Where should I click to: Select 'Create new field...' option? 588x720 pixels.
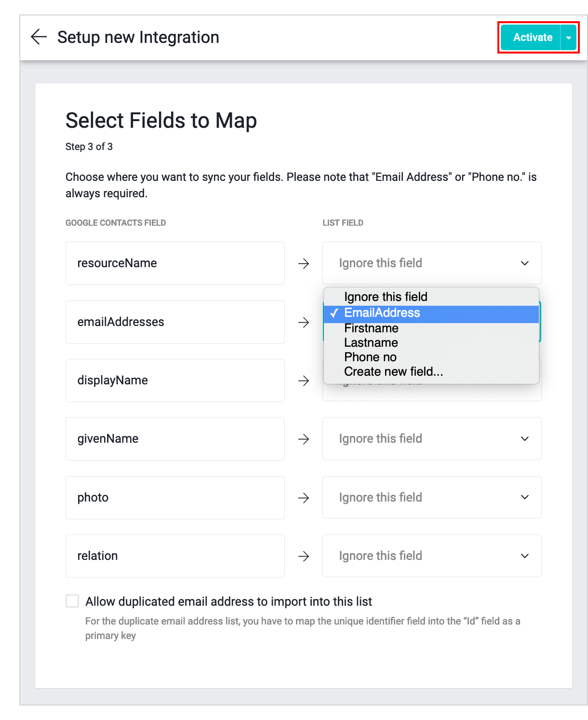(x=393, y=372)
